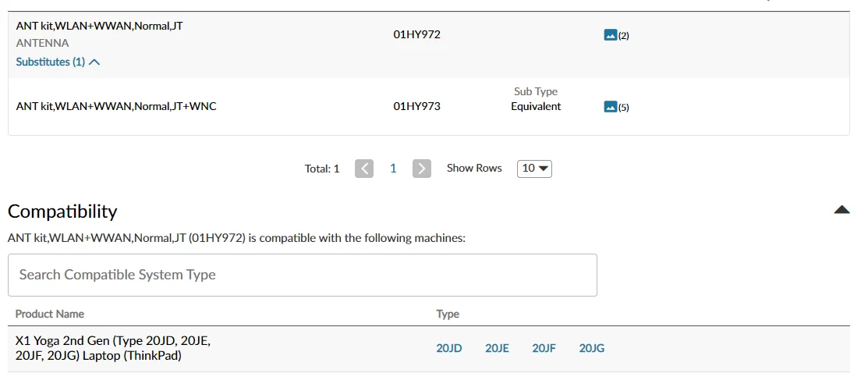
Task: Open the Show Rows dropdown
Action: (534, 169)
